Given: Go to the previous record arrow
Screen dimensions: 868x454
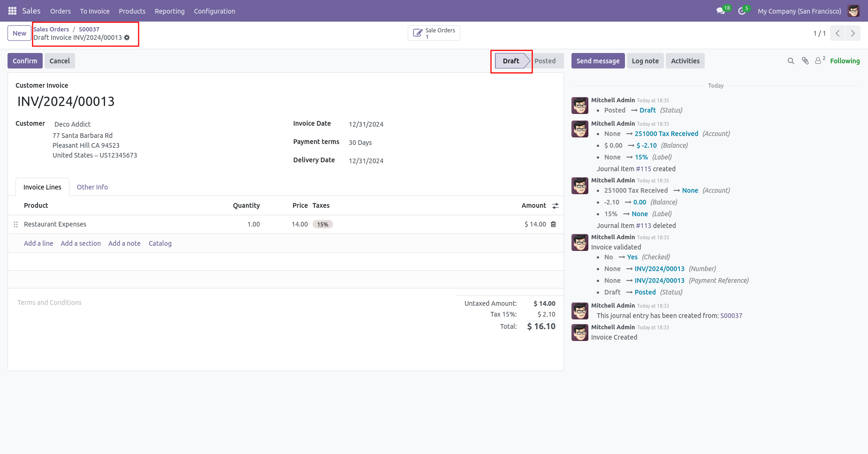Looking at the screenshot, I should [x=838, y=33].
